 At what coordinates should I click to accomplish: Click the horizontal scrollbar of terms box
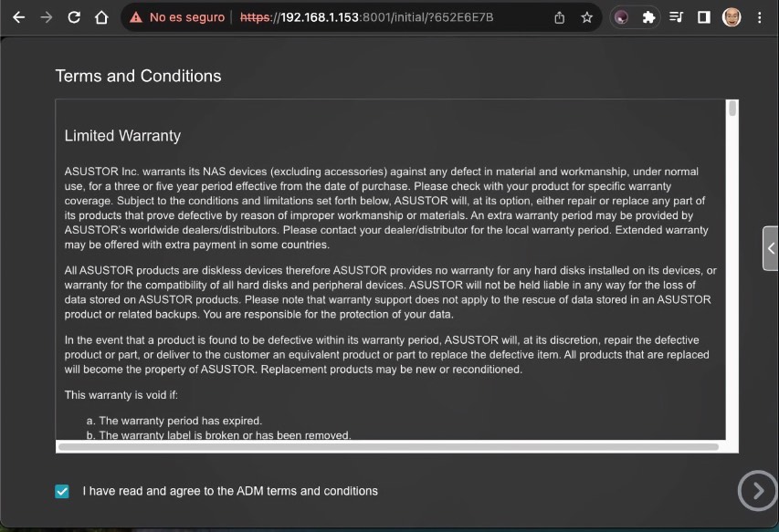pyautogui.click(x=388, y=446)
